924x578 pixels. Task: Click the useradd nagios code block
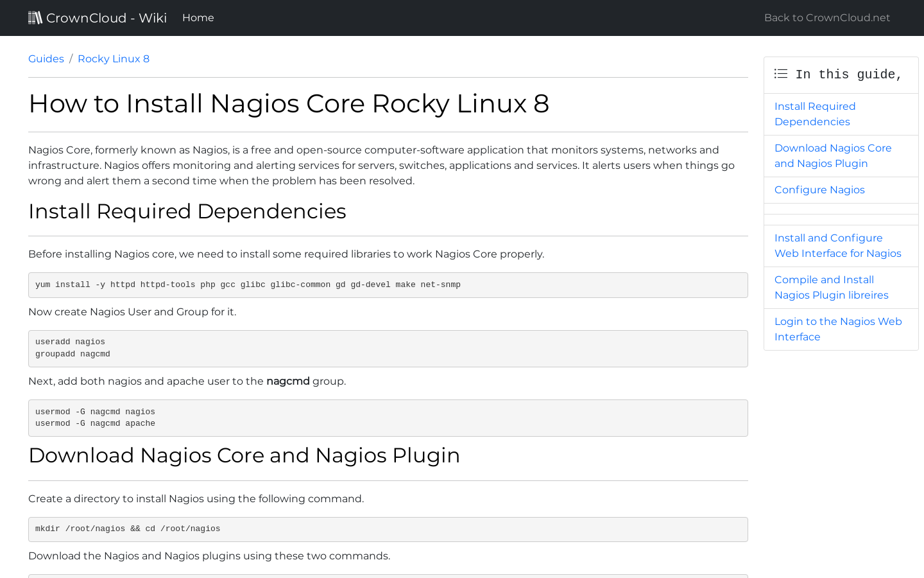(388, 348)
